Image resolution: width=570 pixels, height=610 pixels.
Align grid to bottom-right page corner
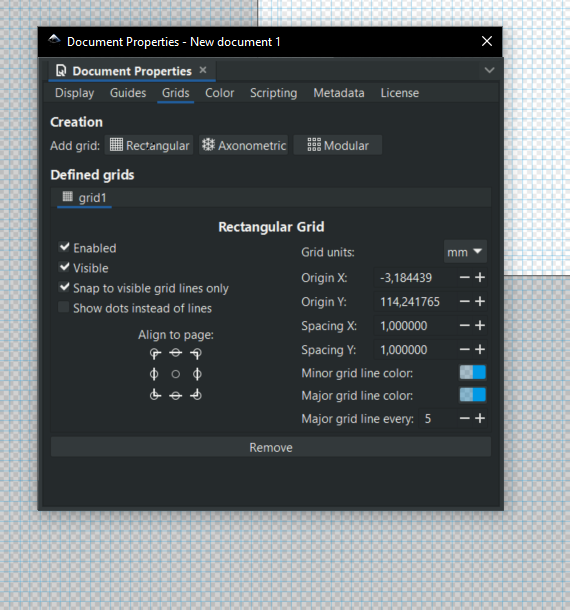pos(196,395)
